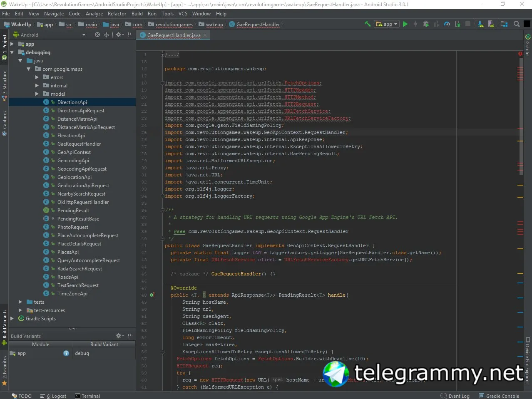Click the scroll from source target icon
This screenshot has height=399, width=532.
click(97, 35)
